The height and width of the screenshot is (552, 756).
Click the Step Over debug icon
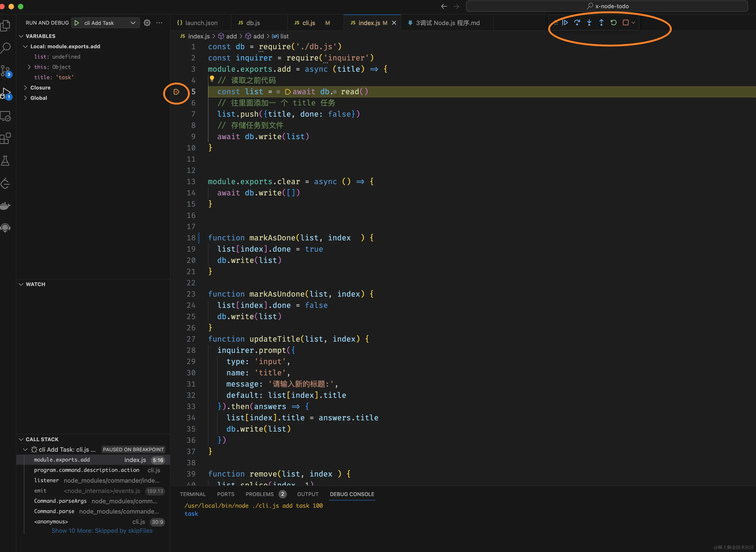tap(577, 23)
